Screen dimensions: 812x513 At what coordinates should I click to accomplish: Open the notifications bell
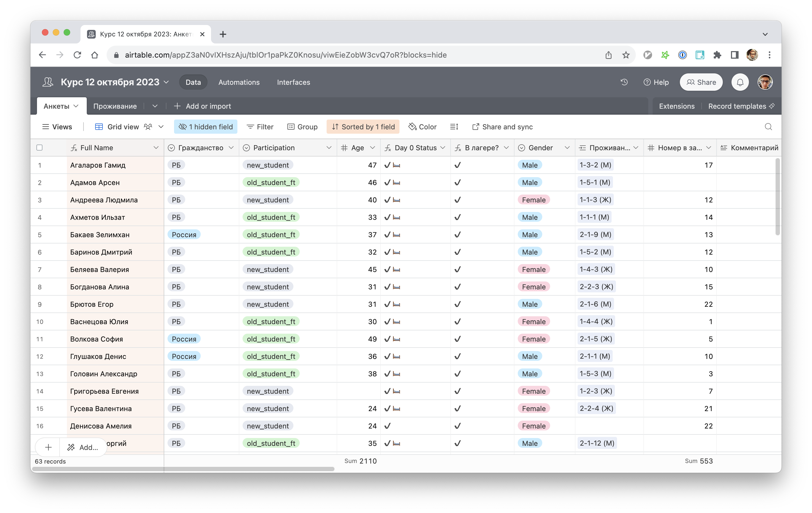click(740, 82)
